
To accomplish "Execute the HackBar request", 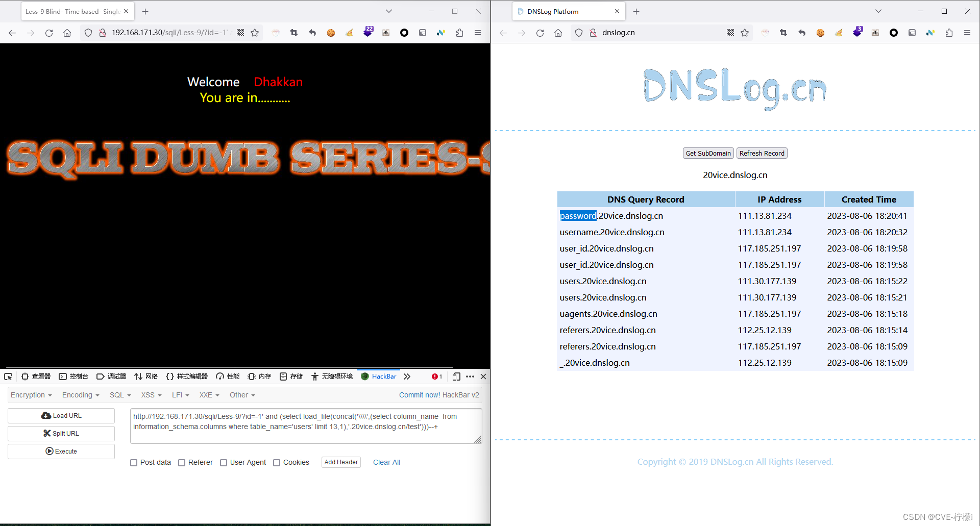I will coord(61,452).
